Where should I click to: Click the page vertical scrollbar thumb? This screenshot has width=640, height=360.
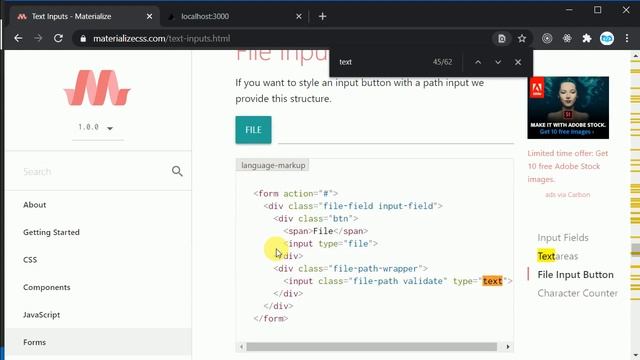(636, 249)
